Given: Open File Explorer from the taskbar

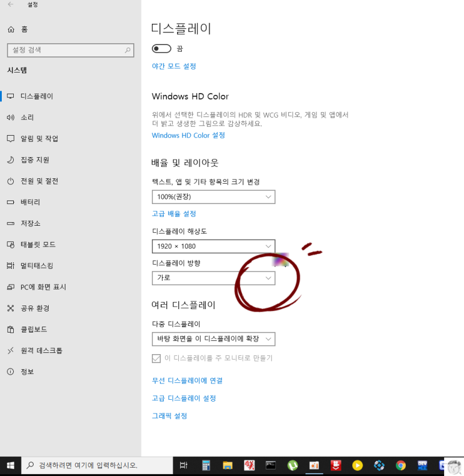Looking at the screenshot, I should (227, 465).
